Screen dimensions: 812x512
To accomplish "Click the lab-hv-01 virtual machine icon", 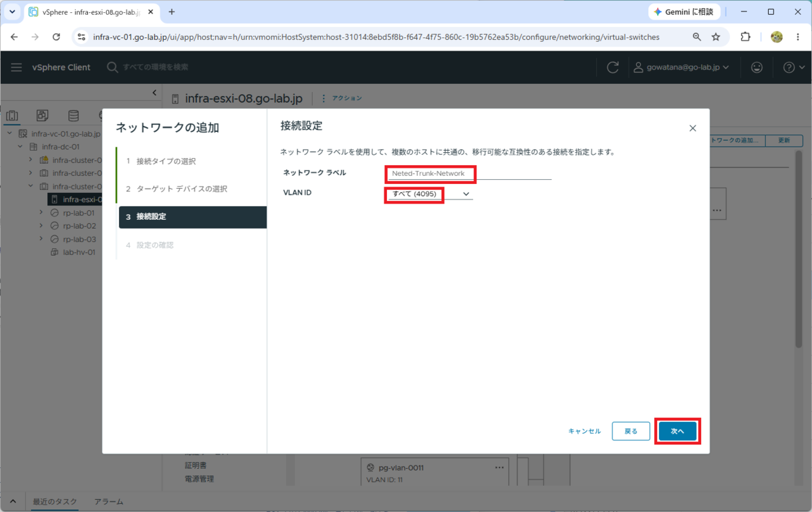I will [55, 252].
